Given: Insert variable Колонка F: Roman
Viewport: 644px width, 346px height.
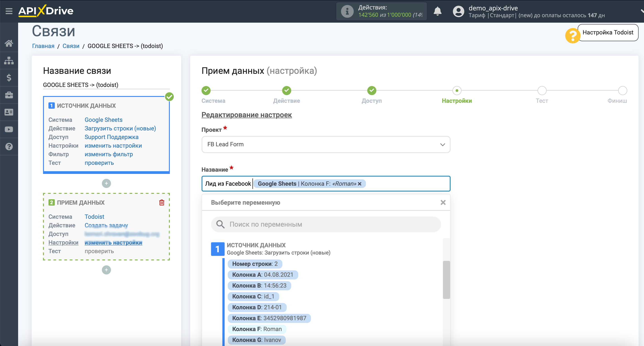Looking at the screenshot, I should (257, 329).
